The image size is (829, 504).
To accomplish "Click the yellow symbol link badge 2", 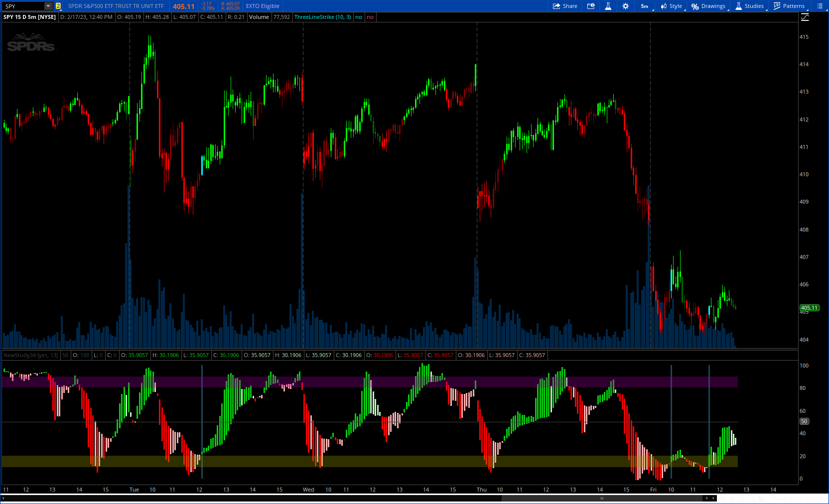I will tap(58, 6).
